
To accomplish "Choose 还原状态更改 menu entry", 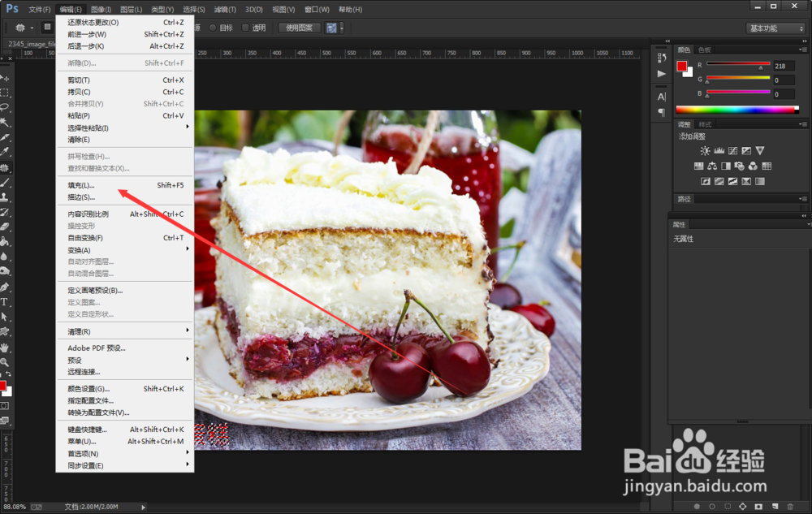I will click(125, 22).
